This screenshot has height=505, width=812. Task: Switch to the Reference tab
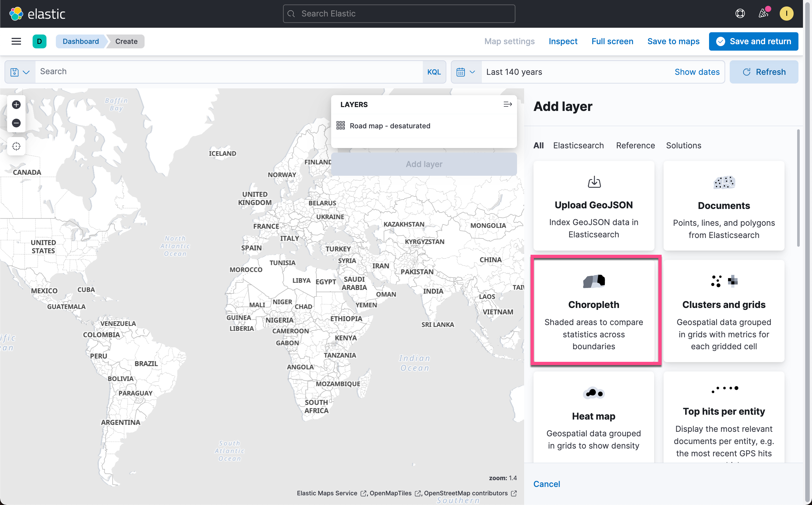click(x=635, y=145)
